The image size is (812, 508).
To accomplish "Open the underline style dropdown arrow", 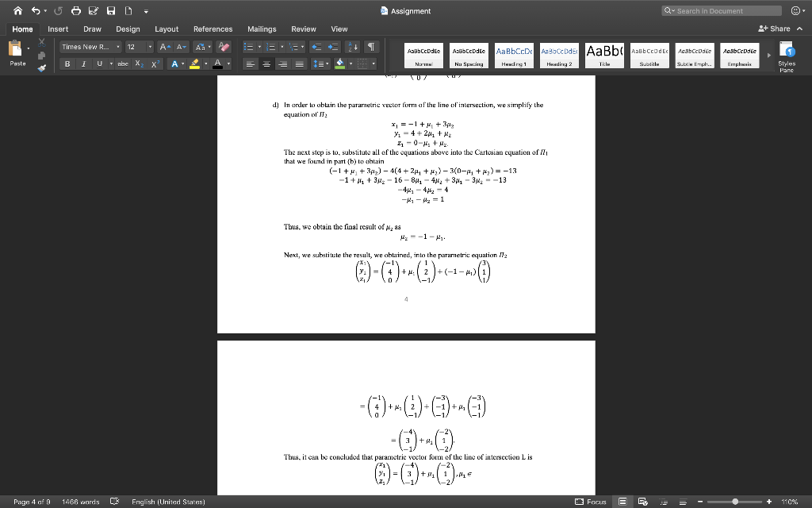I will coord(111,63).
